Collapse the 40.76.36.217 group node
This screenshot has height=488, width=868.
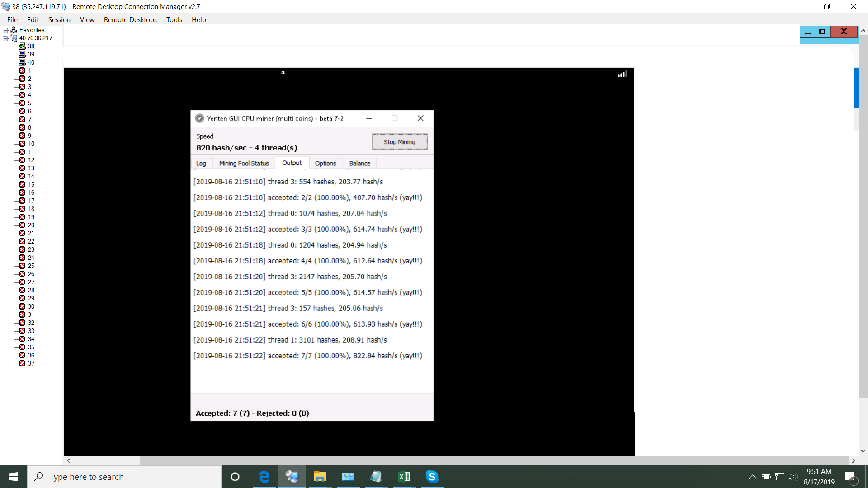[x=5, y=38]
